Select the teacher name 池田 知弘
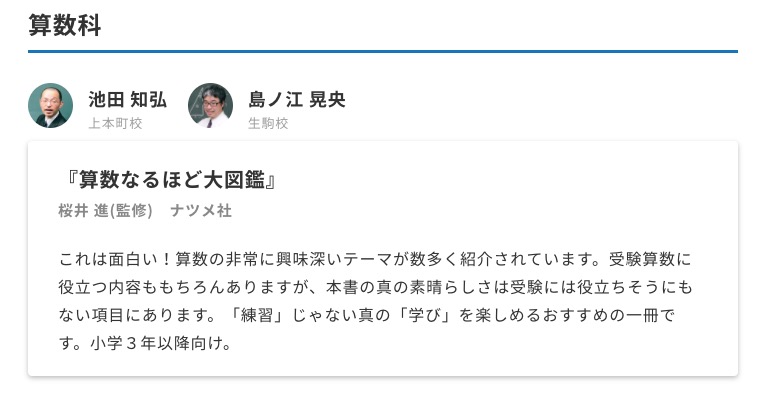The width and height of the screenshot is (761, 399). tap(128, 100)
